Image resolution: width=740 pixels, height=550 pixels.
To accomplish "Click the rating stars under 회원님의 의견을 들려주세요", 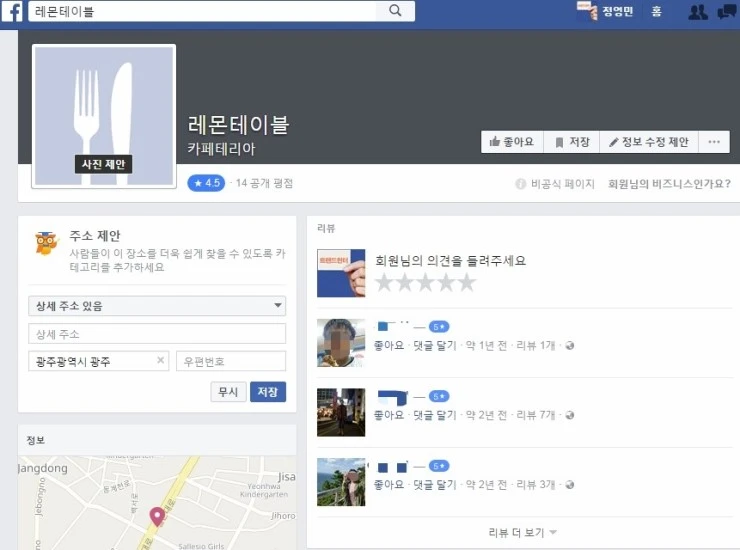I will [426, 283].
